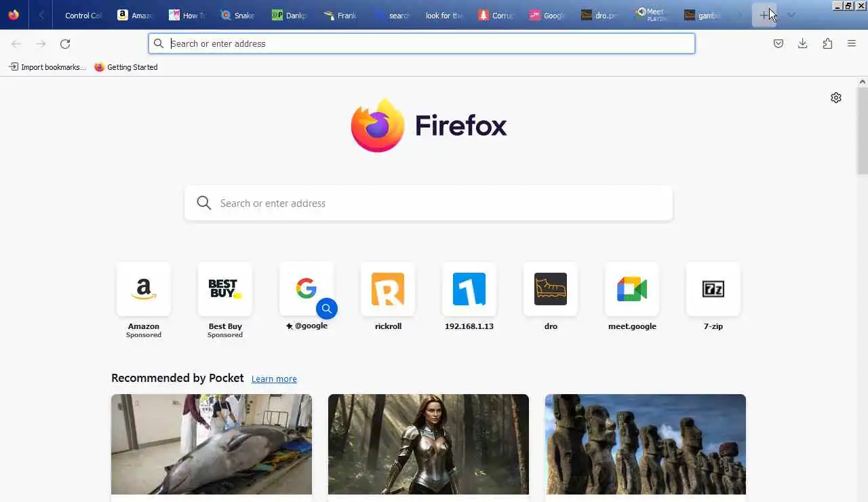Minimize the Firefox window

click(x=837, y=5)
